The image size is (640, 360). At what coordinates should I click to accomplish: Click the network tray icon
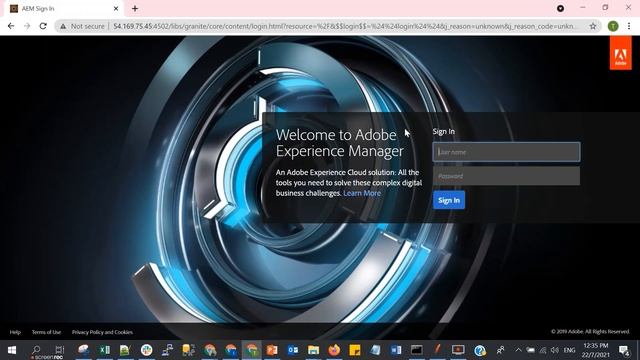point(542,350)
